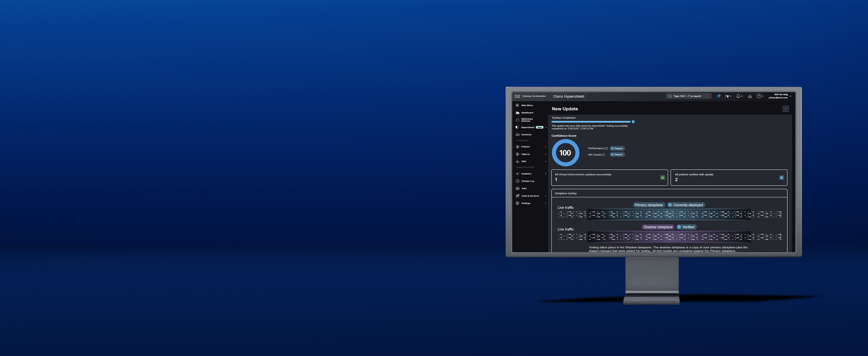Image resolution: width=868 pixels, height=356 pixels.
Task: Click the deployment download tray icon
Action: click(750, 96)
